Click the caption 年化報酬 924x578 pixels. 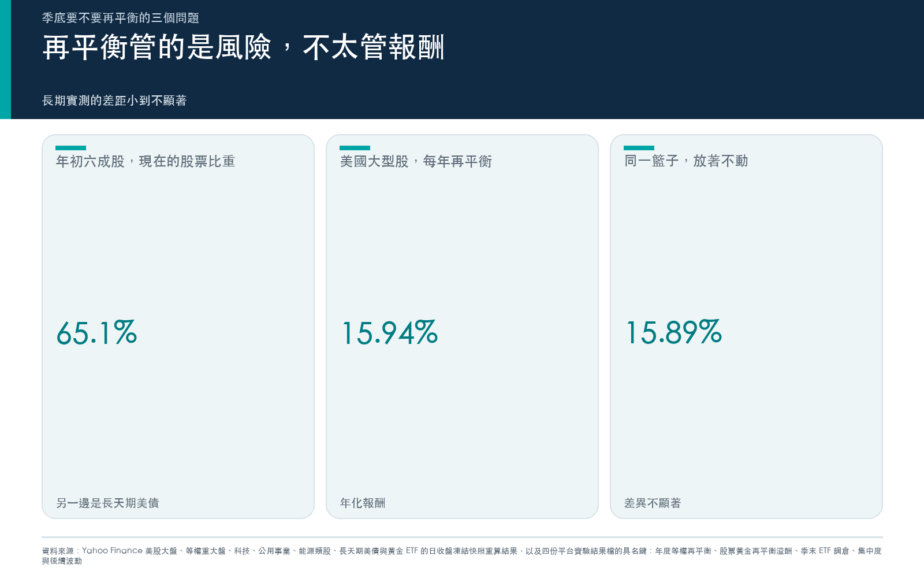click(363, 503)
